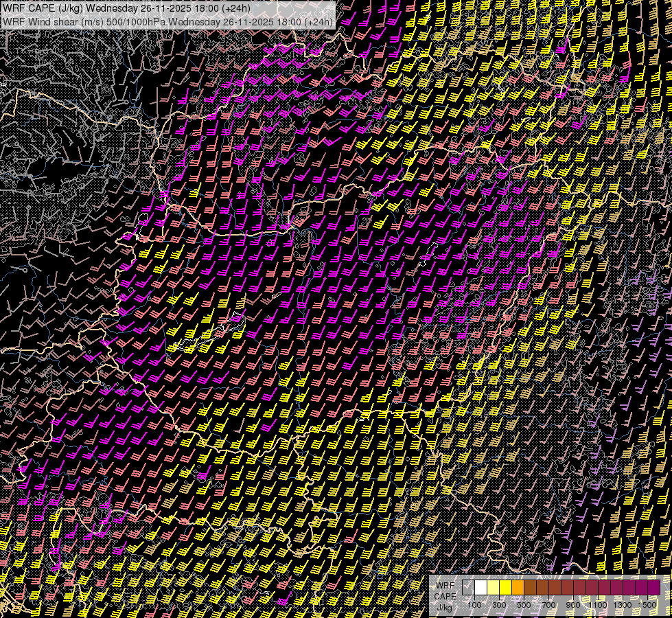
Task: Click the 1300 legend value
Action: [x=623, y=605]
